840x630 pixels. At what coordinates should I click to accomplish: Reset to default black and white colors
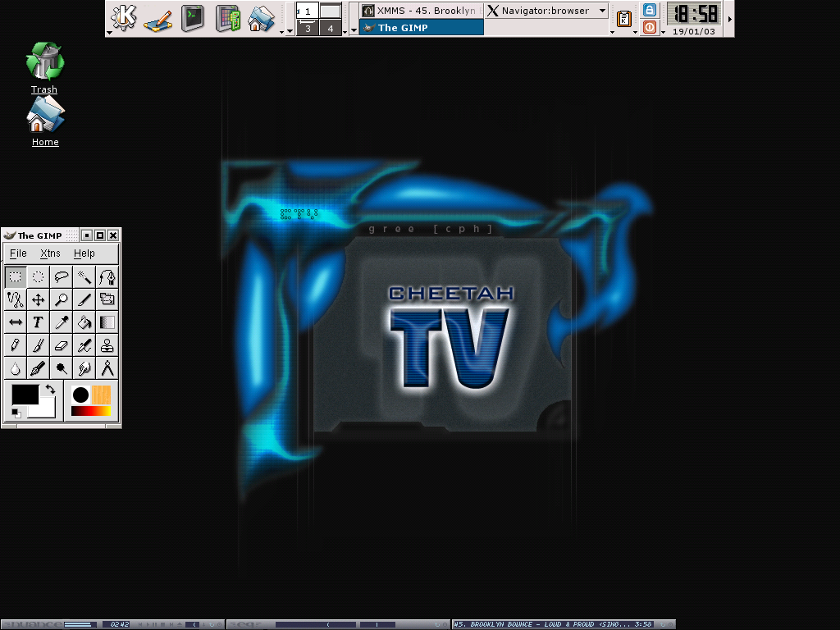[16, 413]
